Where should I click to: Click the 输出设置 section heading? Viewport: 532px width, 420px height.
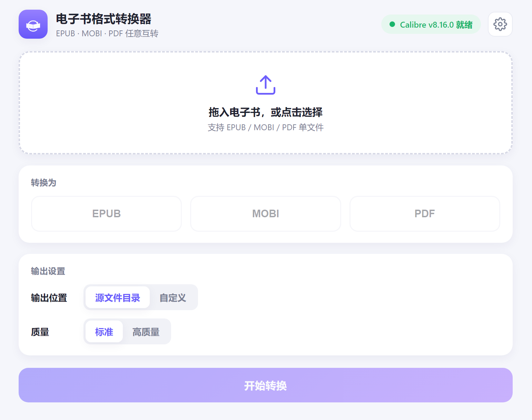pos(48,271)
